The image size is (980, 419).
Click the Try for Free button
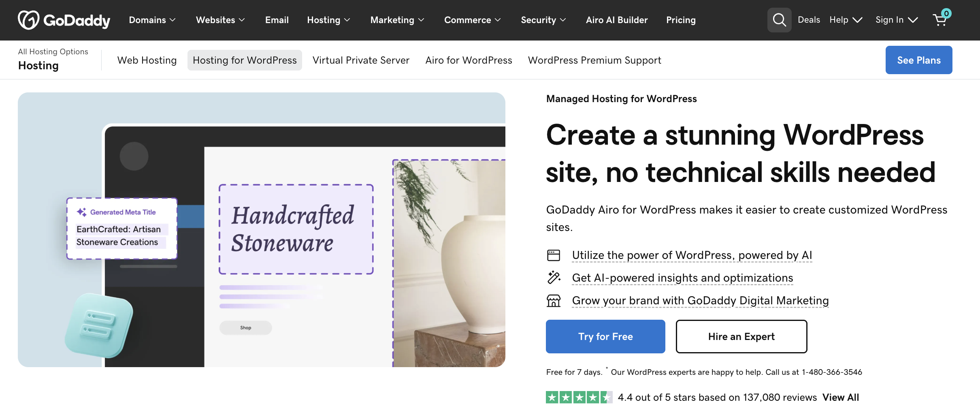point(605,336)
